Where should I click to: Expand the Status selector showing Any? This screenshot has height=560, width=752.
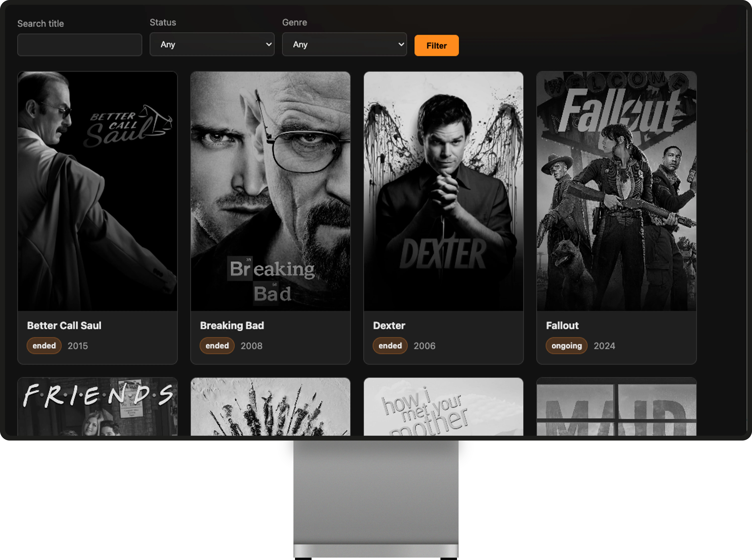[212, 44]
